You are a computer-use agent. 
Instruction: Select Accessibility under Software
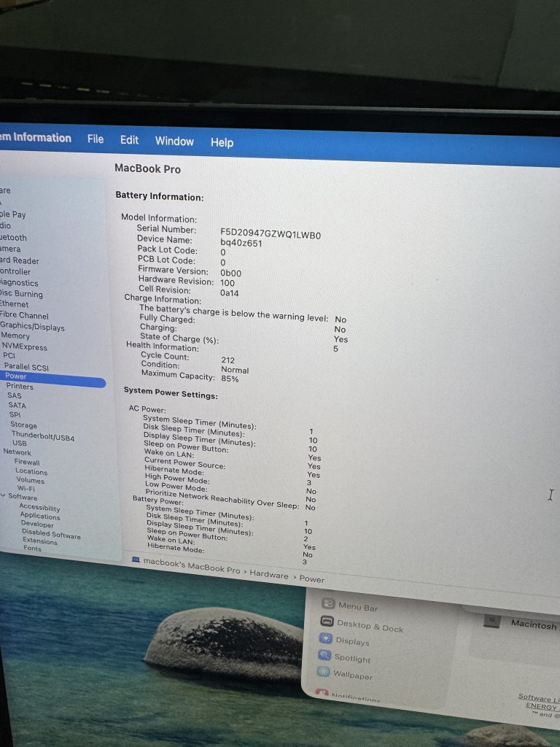pos(39,508)
